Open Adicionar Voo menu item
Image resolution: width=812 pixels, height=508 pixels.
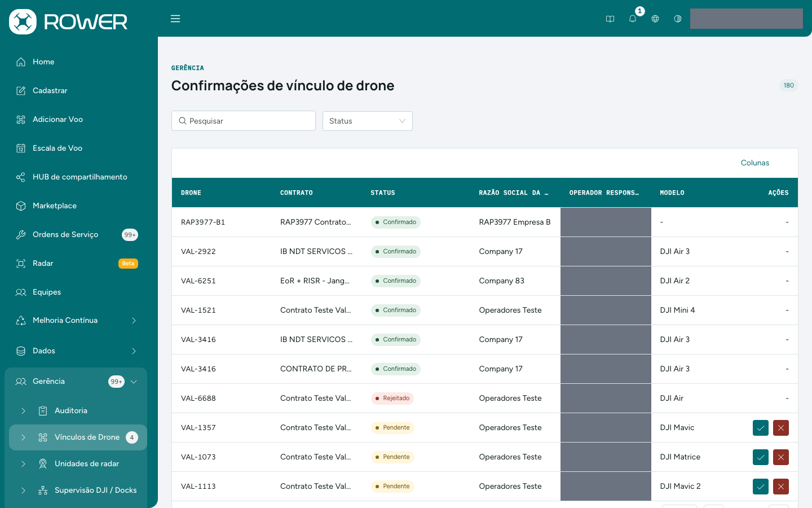coord(77,119)
